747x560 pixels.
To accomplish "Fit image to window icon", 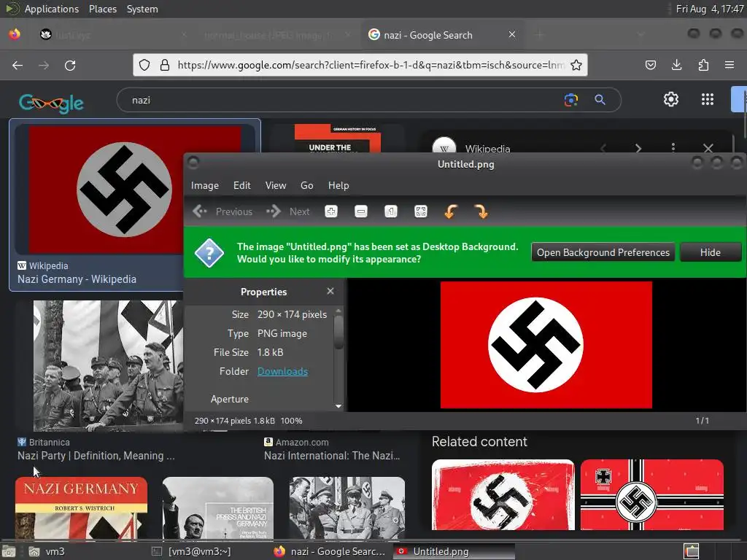I will (421, 211).
